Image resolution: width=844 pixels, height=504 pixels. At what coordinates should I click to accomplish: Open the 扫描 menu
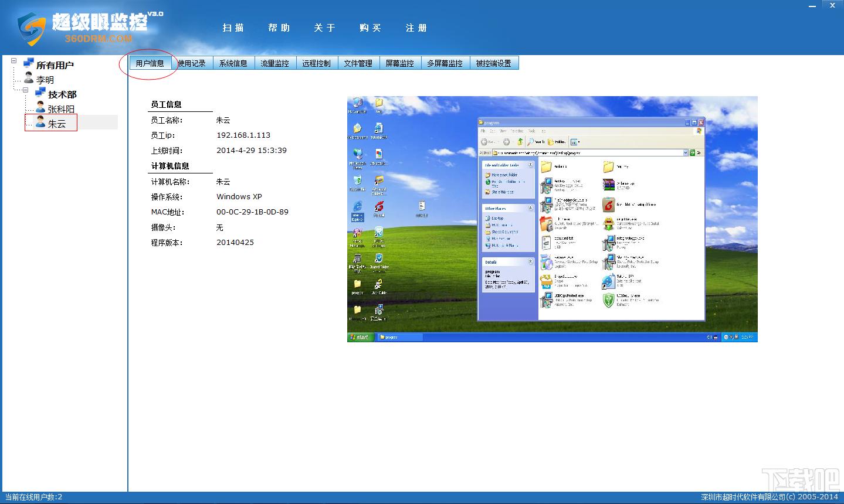tap(233, 28)
